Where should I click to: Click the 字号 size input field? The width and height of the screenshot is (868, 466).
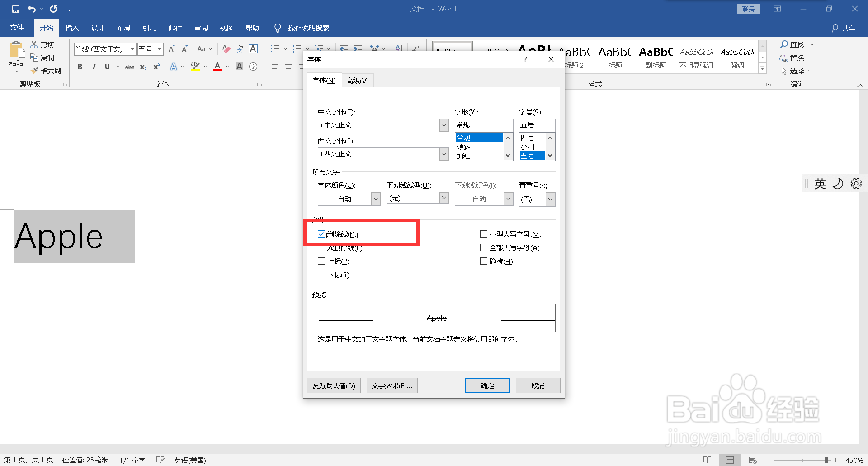coord(537,125)
